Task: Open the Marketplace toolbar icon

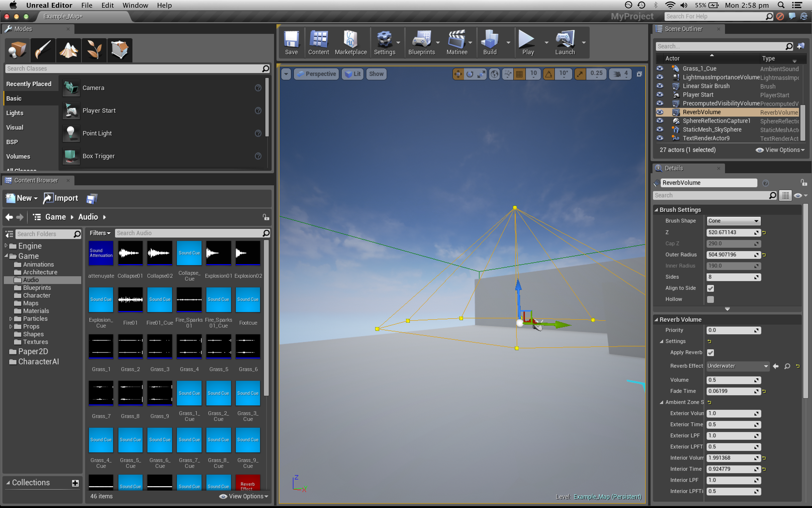Action: point(350,43)
